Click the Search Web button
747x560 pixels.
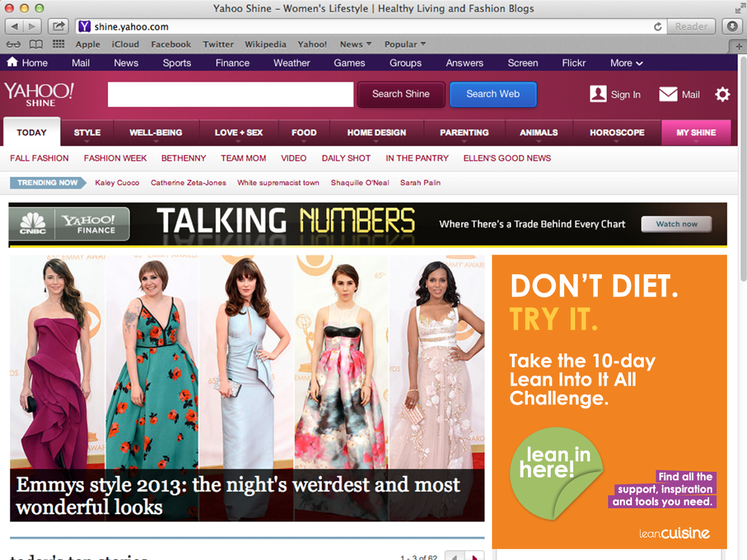(493, 94)
